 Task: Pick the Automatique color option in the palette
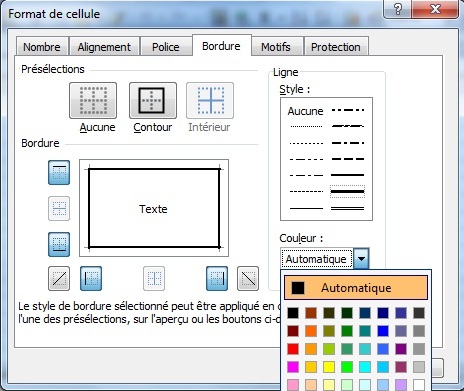coord(356,287)
